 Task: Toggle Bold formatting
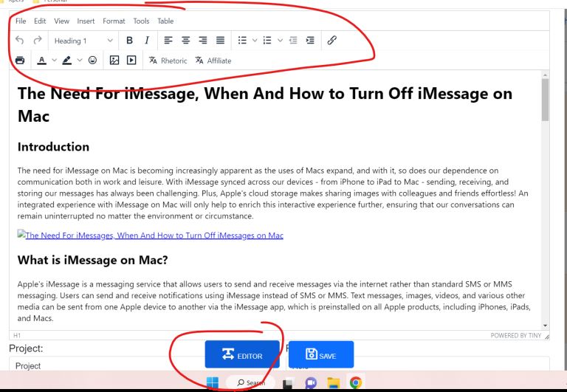click(x=129, y=40)
